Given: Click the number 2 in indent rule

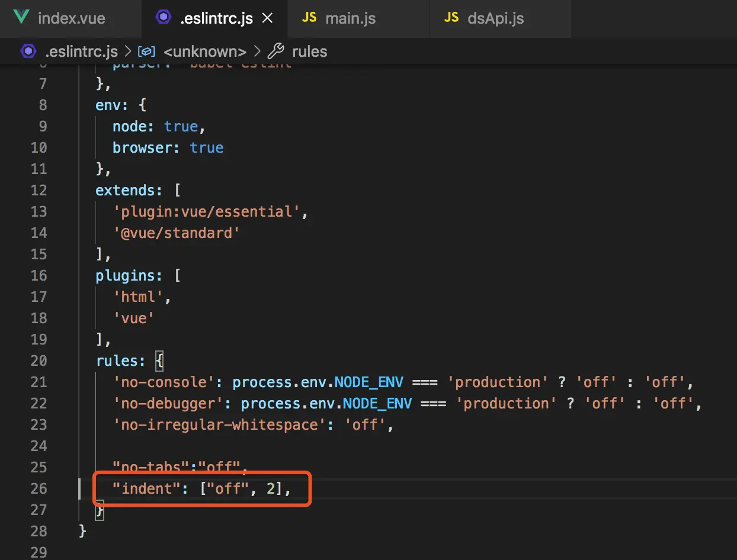Looking at the screenshot, I should (271, 488).
